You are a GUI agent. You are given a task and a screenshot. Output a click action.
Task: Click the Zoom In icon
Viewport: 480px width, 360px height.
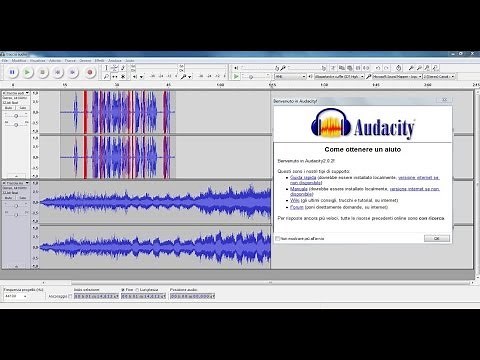[x=411, y=68]
